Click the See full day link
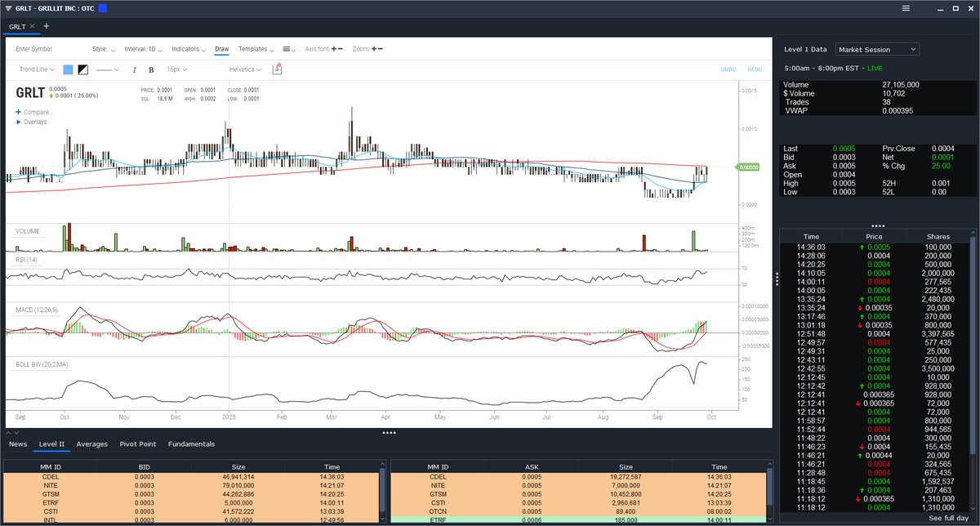Viewport: 980px width, 526px height. pos(948,519)
